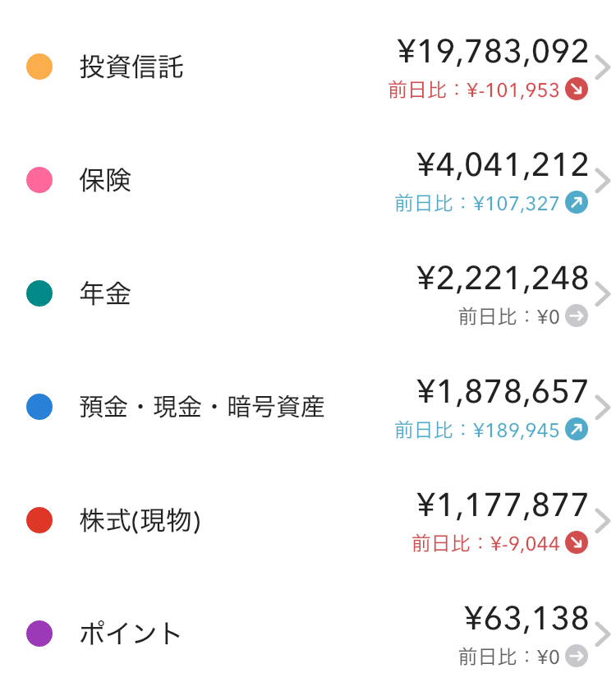The height and width of the screenshot is (673, 616).
Task: Tap the ¥4,041,212 保険 amount
Action: coord(503,165)
